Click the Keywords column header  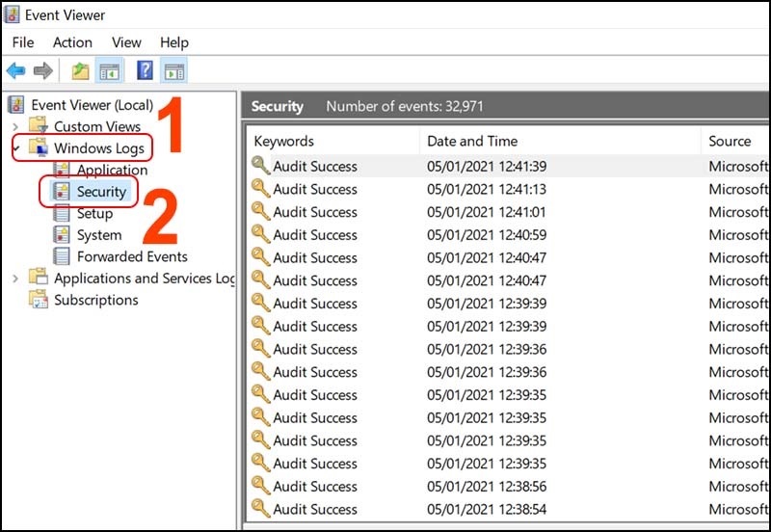[x=283, y=141]
